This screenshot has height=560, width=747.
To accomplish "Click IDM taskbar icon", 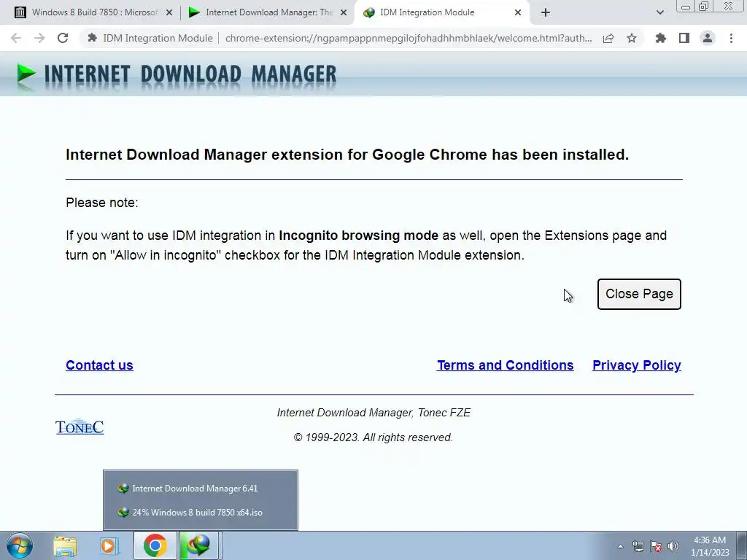I will click(x=199, y=545).
